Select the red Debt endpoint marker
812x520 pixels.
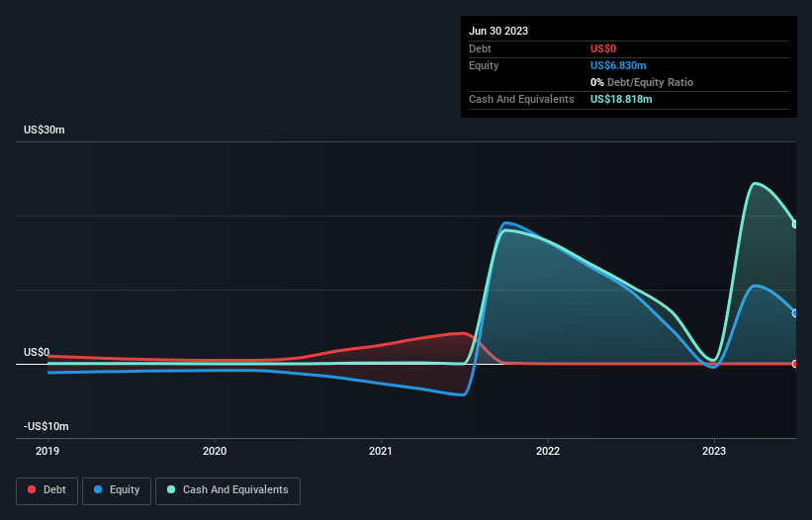[795, 364]
